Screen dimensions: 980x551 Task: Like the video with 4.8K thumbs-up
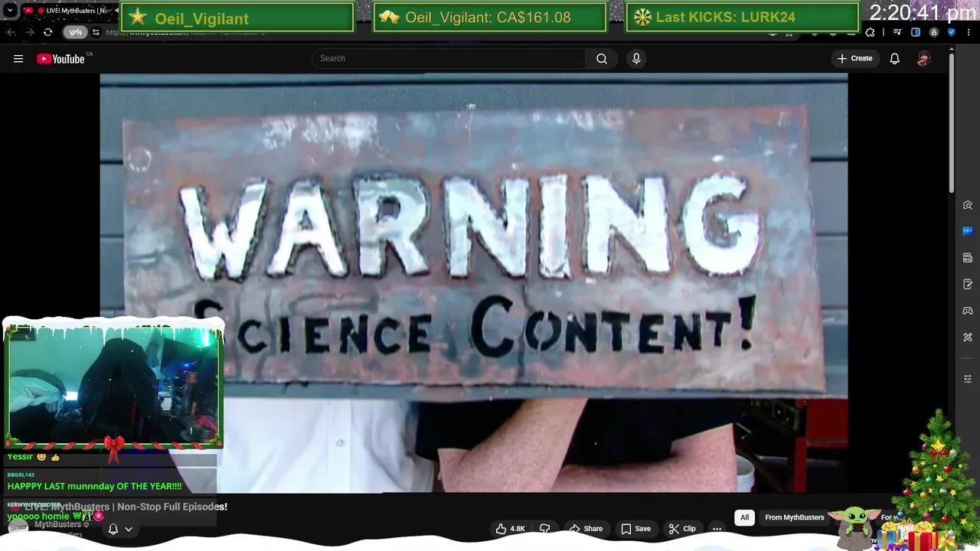tap(510, 529)
